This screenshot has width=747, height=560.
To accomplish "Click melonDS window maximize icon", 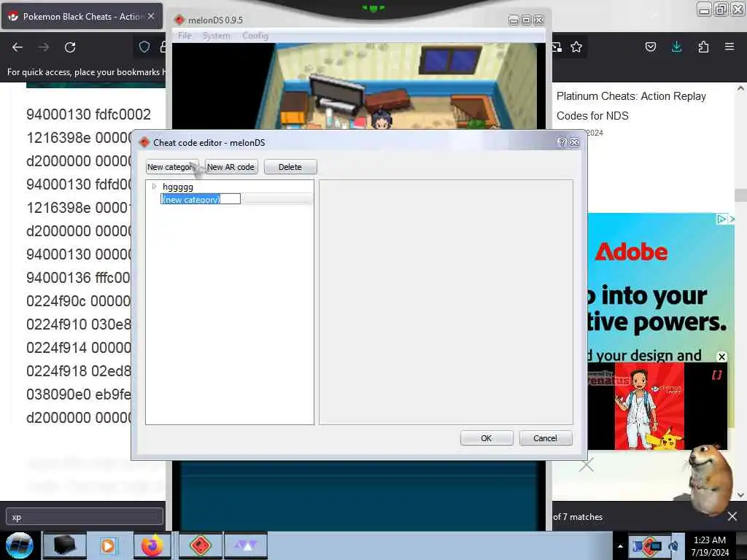I will (x=526, y=20).
